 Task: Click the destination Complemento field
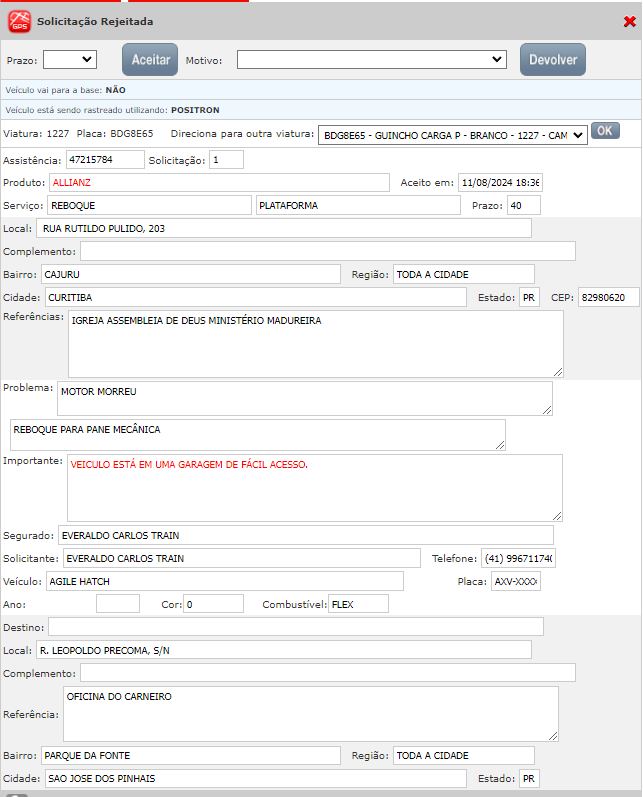click(328, 672)
